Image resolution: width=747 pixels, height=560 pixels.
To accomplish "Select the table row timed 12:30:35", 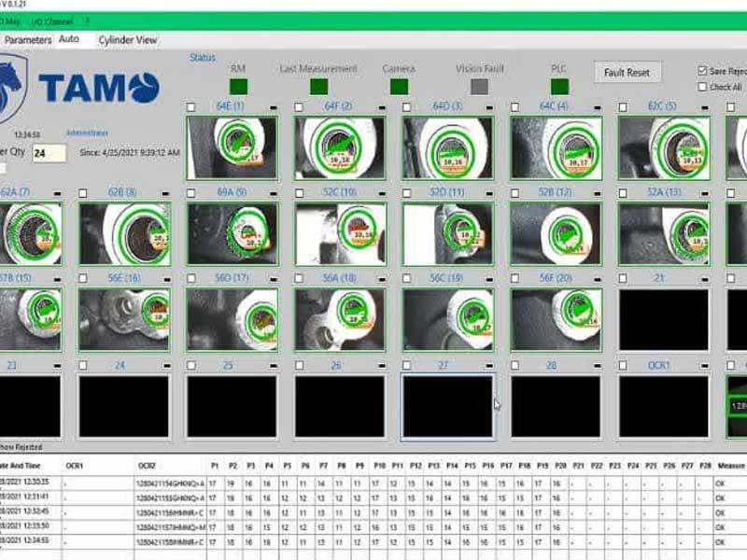I will [x=373, y=483].
